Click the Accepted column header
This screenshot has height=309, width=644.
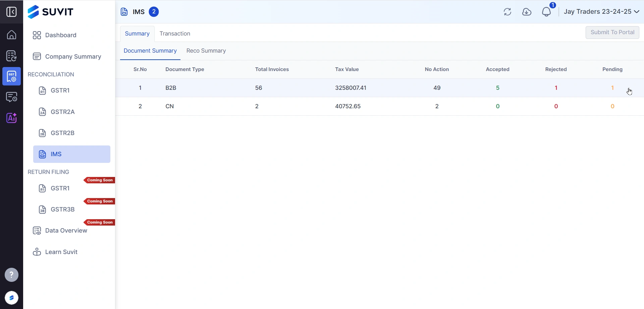(x=498, y=69)
